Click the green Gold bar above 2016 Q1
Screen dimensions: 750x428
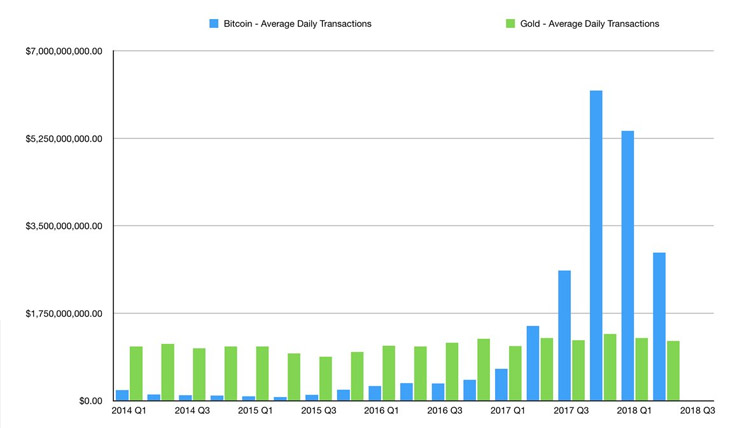(389, 373)
